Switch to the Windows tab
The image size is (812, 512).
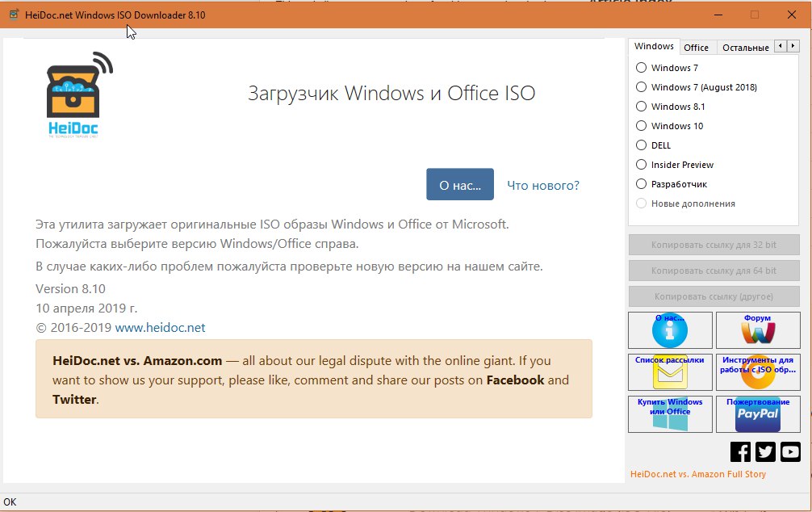[654, 46]
